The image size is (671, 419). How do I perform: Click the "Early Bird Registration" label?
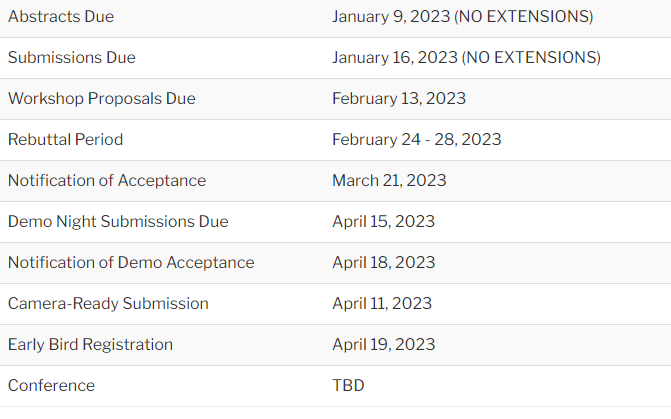click(x=91, y=345)
